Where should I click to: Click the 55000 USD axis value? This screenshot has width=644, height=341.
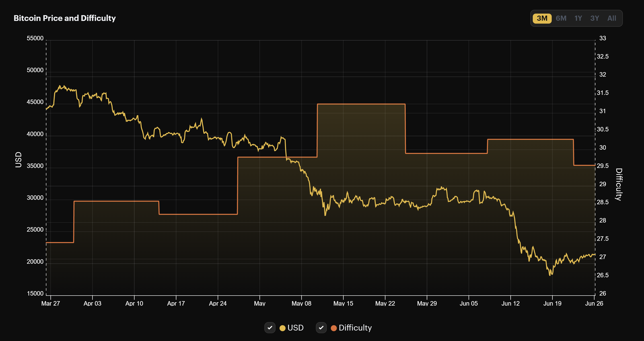click(x=35, y=38)
